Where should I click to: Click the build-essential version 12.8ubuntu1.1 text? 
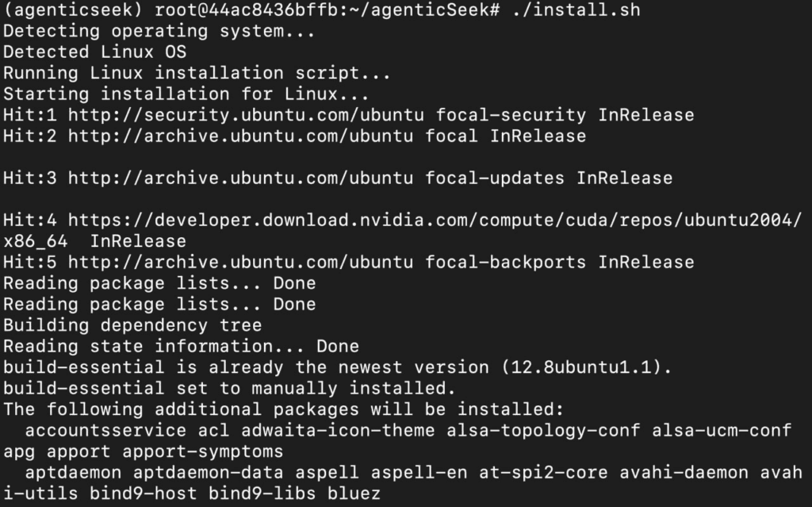click(x=586, y=367)
